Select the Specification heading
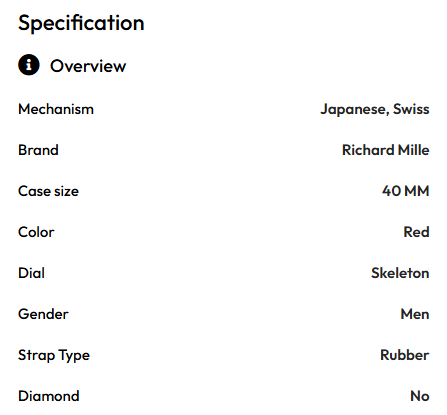 pos(81,24)
